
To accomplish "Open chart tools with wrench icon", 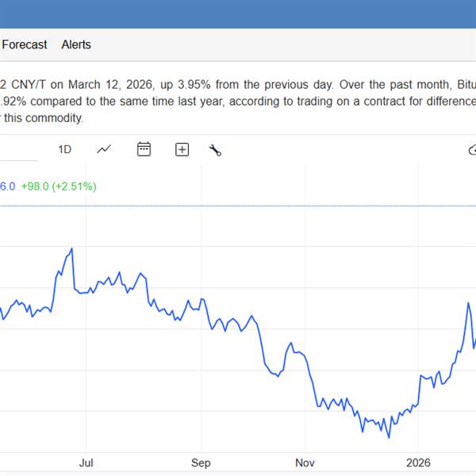I will coord(215,149).
